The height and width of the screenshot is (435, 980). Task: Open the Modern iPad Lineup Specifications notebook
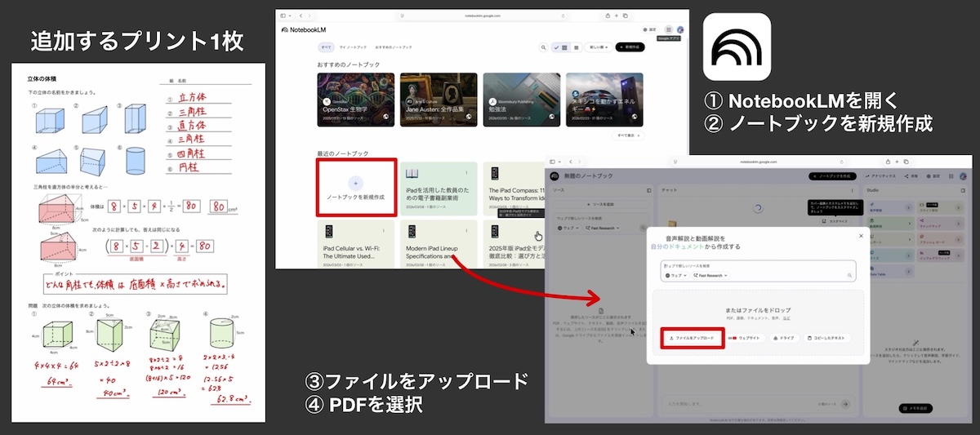[439, 245]
